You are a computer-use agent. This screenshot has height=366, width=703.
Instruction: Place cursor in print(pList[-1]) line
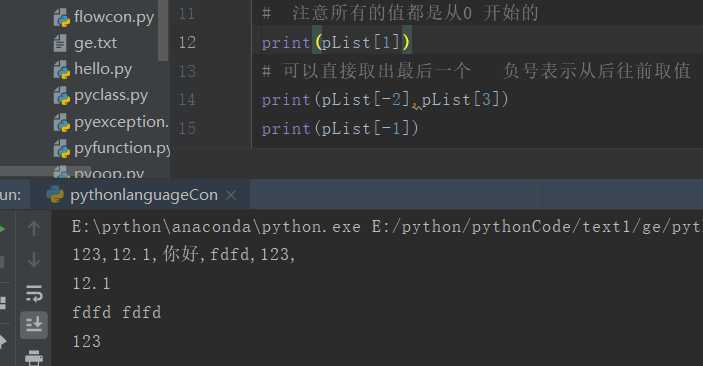tap(340, 129)
